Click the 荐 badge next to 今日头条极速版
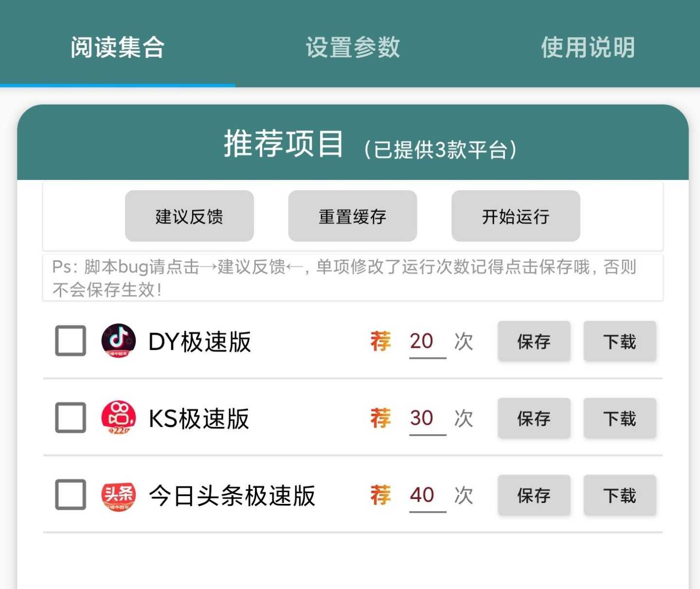The width and height of the screenshot is (700, 589). coord(381,495)
